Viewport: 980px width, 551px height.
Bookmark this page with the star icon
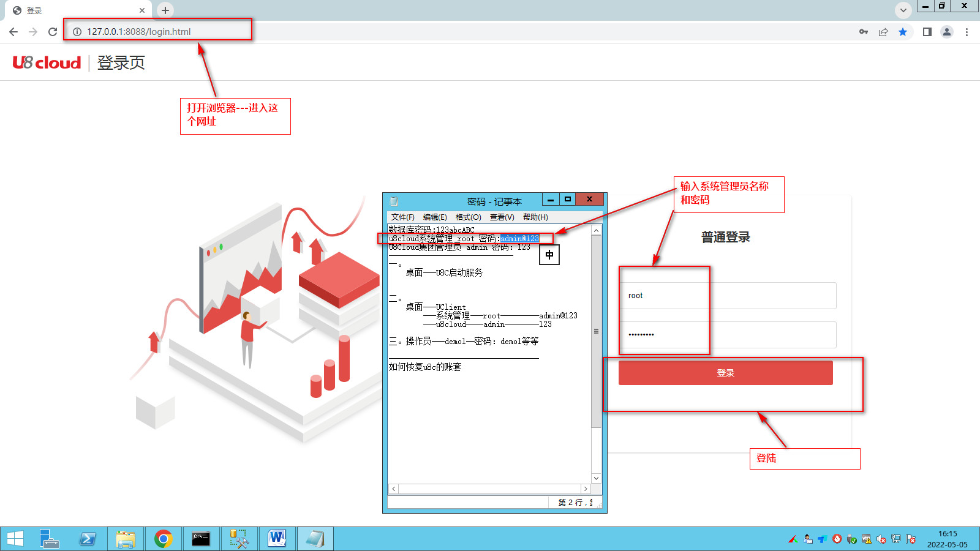[903, 32]
